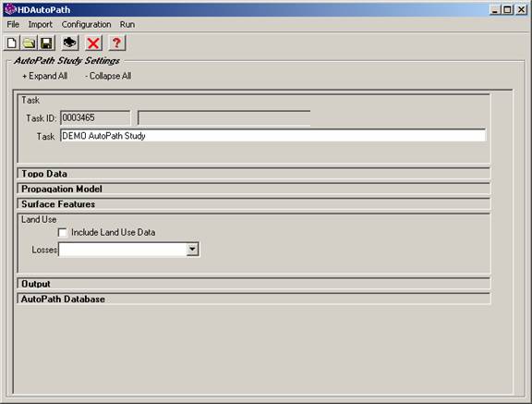Screen dimensions: 532x404
Task: Click the New document toolbar icon
Action: point(12,43)
